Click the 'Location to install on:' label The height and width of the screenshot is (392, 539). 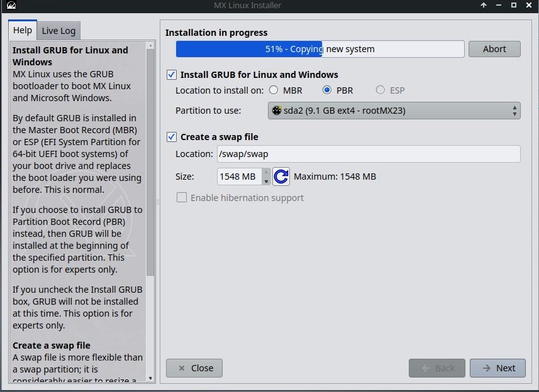tap(219, 90)
